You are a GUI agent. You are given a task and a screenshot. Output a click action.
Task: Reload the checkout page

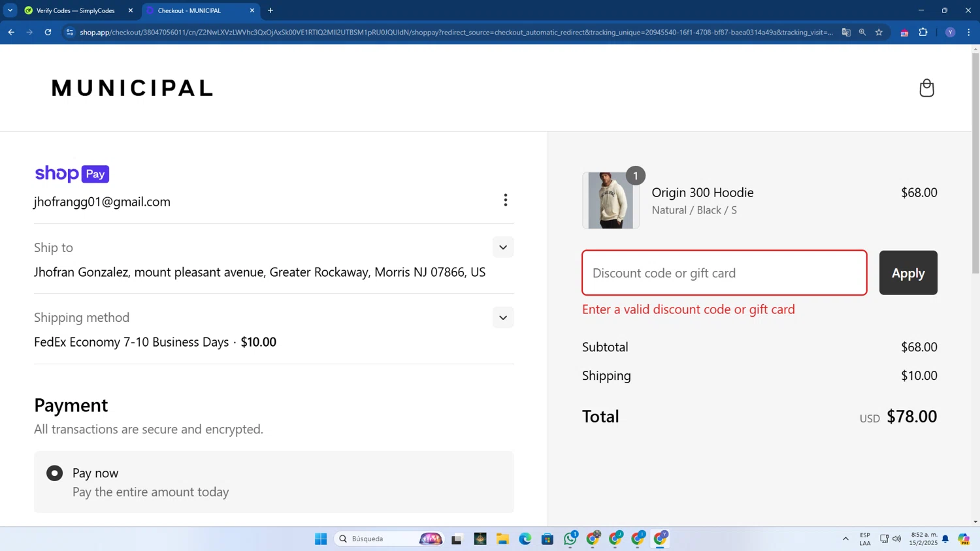[x=48, y=32]
